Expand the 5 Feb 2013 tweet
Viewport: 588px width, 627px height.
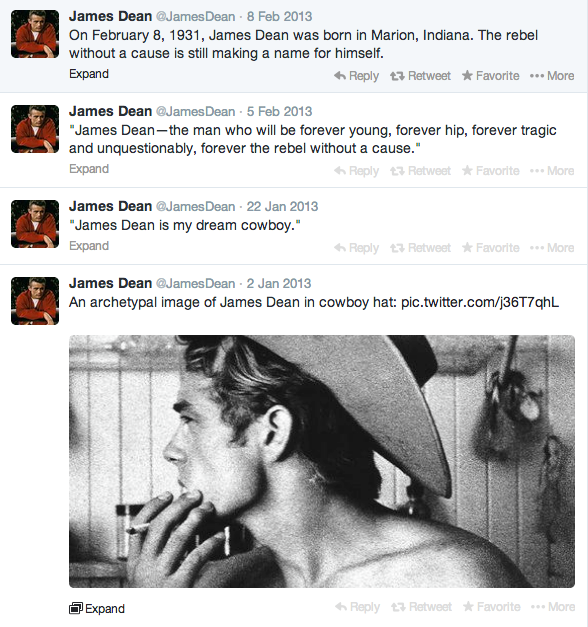coord(89,169)
